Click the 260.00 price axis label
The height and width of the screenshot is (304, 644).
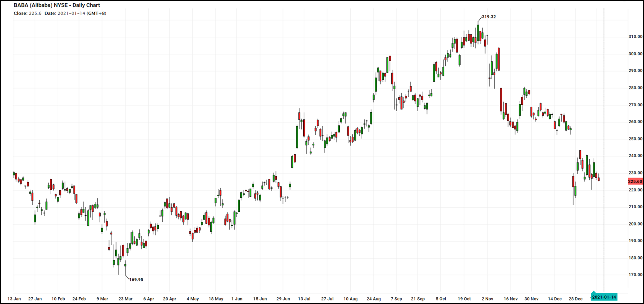635,122
